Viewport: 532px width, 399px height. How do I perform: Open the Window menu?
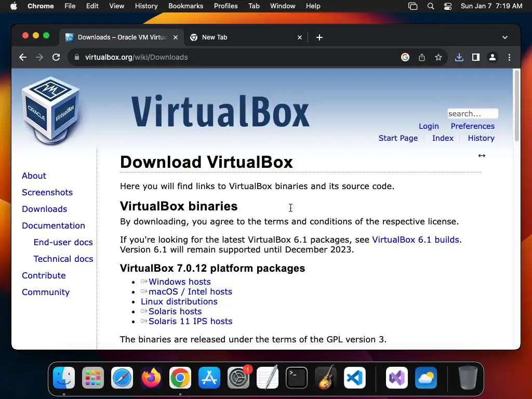pyautogui.click(x=283, y=6)
